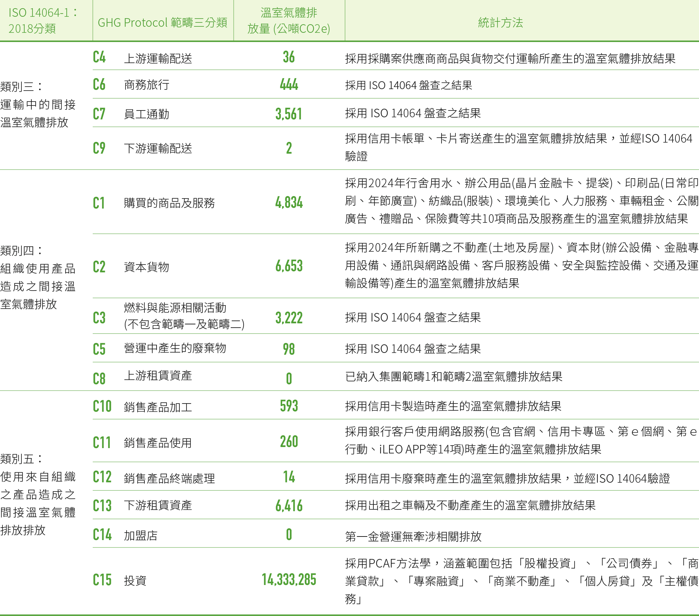Select the C1 emission value 4,834

289,202
